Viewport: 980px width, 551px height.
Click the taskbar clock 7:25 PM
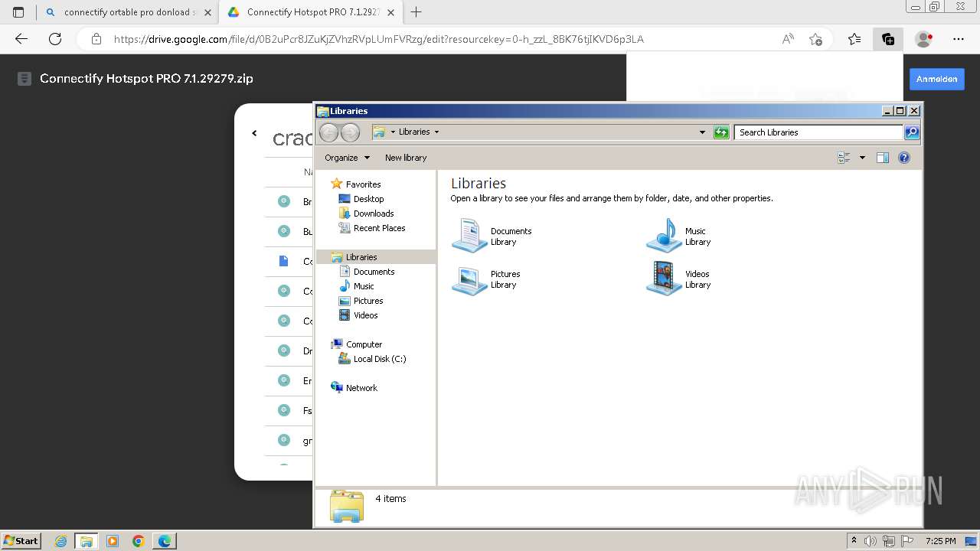[x=940, y=541]
